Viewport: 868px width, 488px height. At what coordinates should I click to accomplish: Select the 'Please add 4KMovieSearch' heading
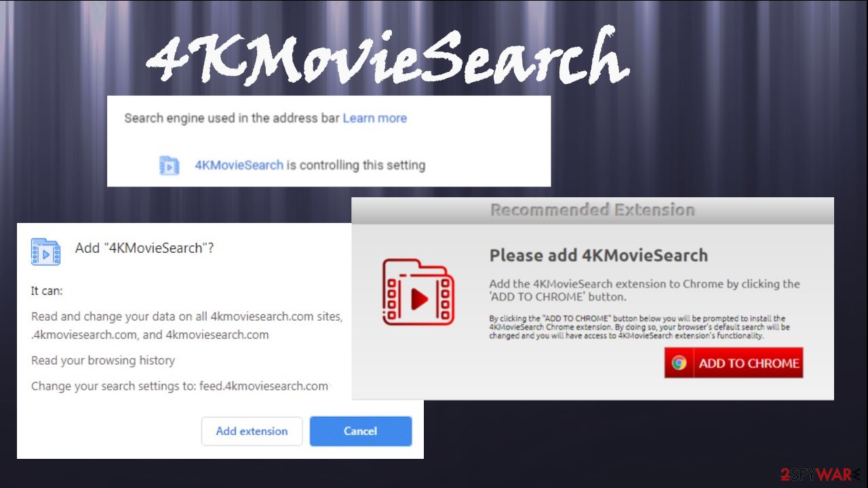click(x=598, y=256)
